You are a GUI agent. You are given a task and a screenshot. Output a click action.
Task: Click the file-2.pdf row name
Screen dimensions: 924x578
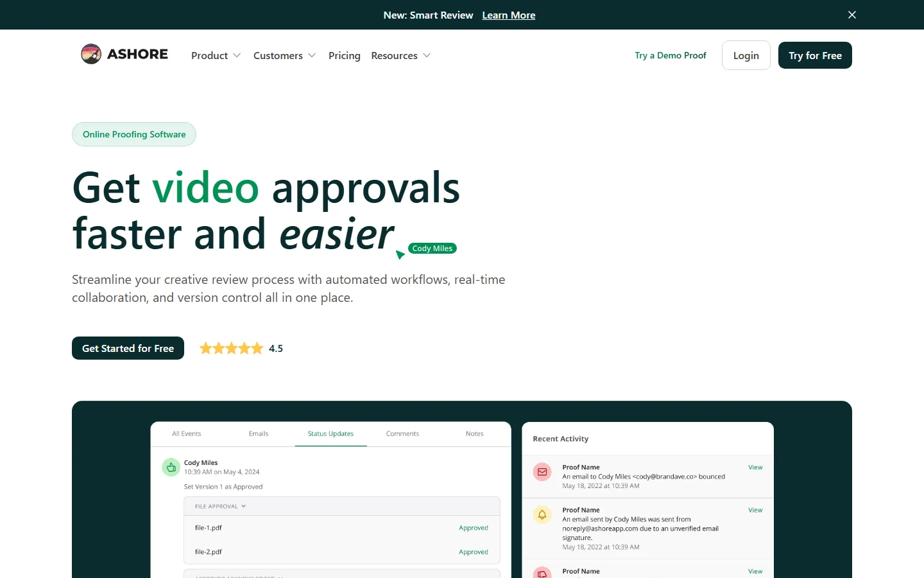tap(209, 552)
